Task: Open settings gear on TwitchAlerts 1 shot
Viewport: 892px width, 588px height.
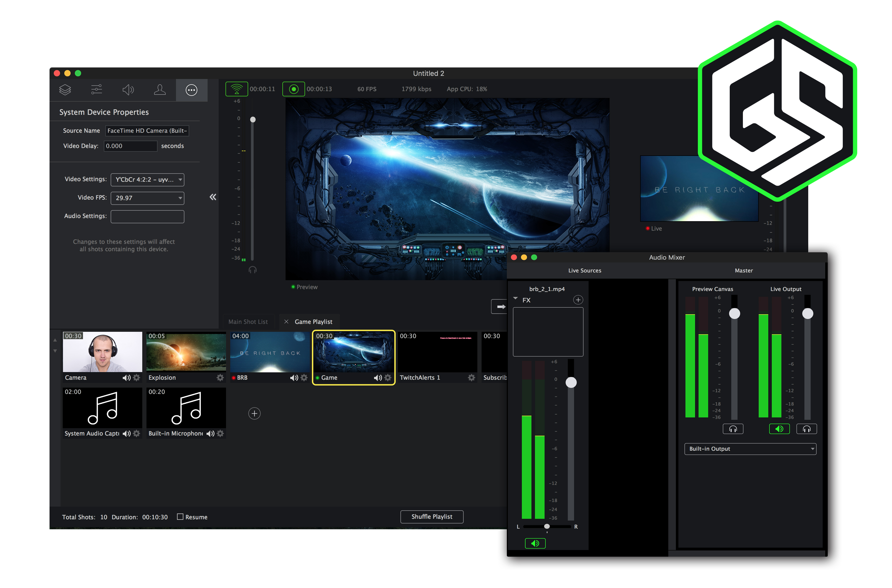Action: coord(472,378)
